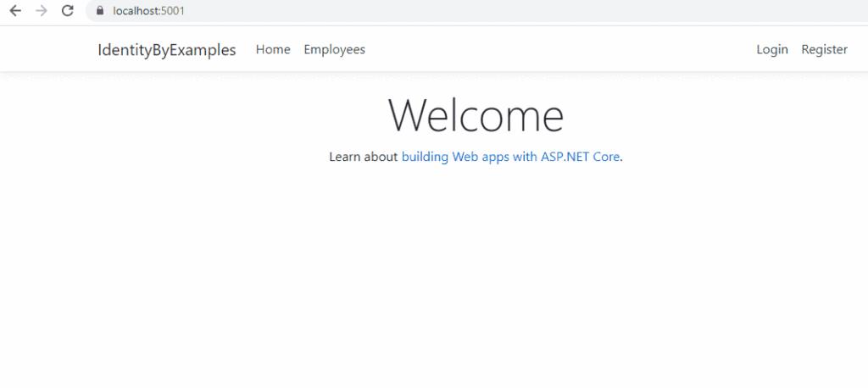Follow the building Web apps with ASP.NET Core link

tap(510, 157)
